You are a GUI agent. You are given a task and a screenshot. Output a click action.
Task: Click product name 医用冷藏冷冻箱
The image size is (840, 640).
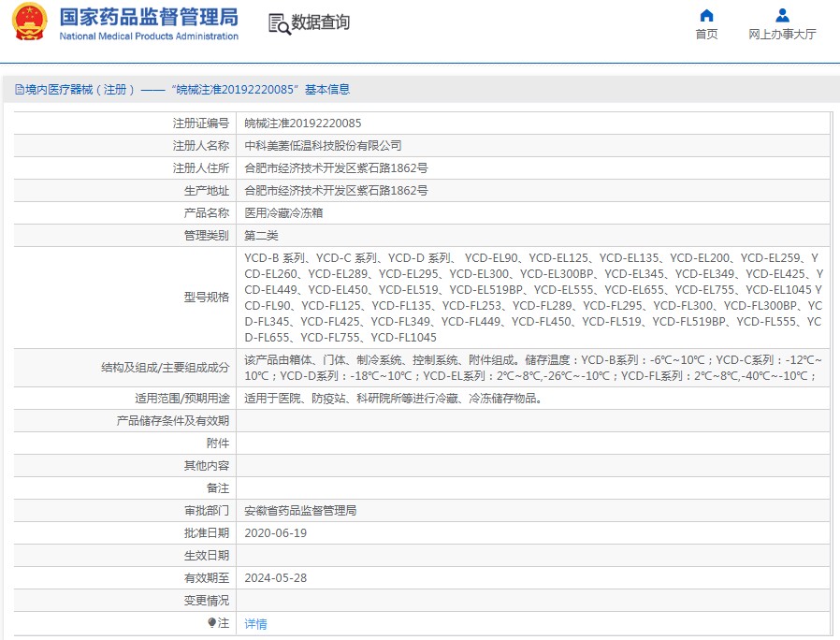[283, 213]
